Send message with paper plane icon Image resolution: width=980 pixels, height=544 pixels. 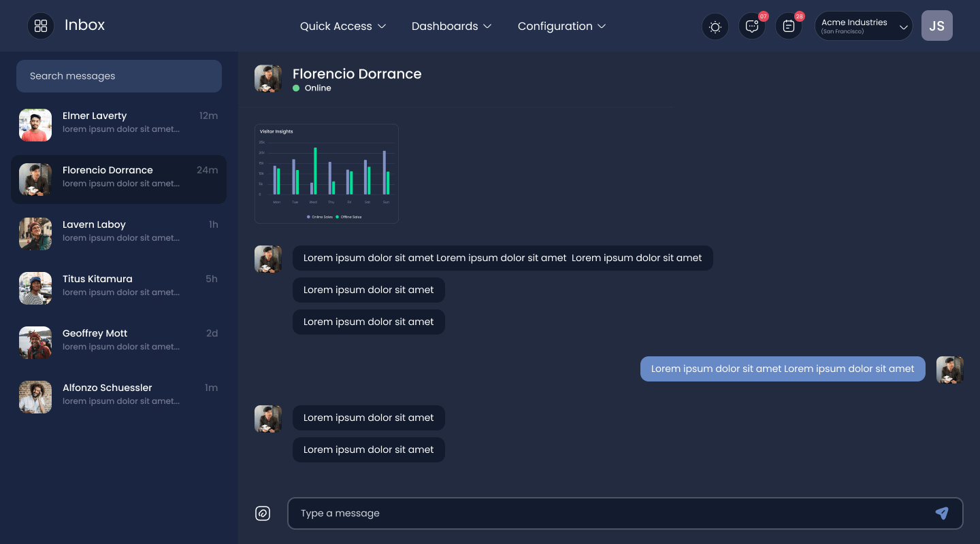click(942, 513)
